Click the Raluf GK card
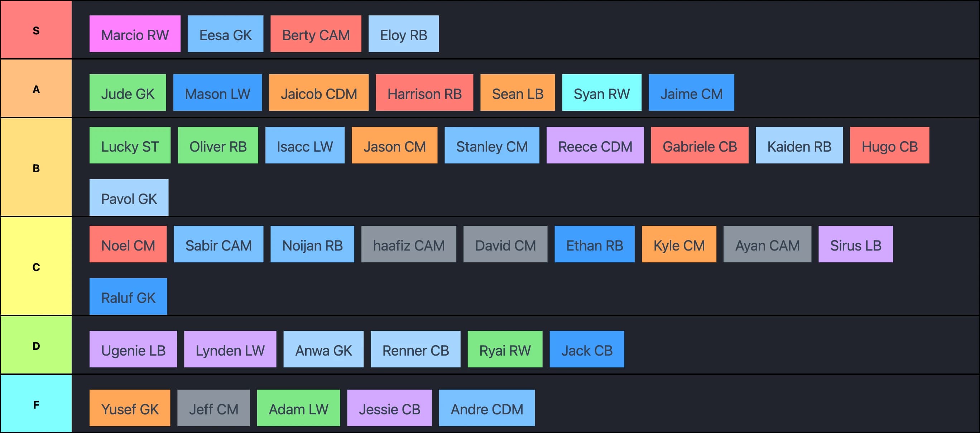This screenshot has width=980, height=433. 128,296
